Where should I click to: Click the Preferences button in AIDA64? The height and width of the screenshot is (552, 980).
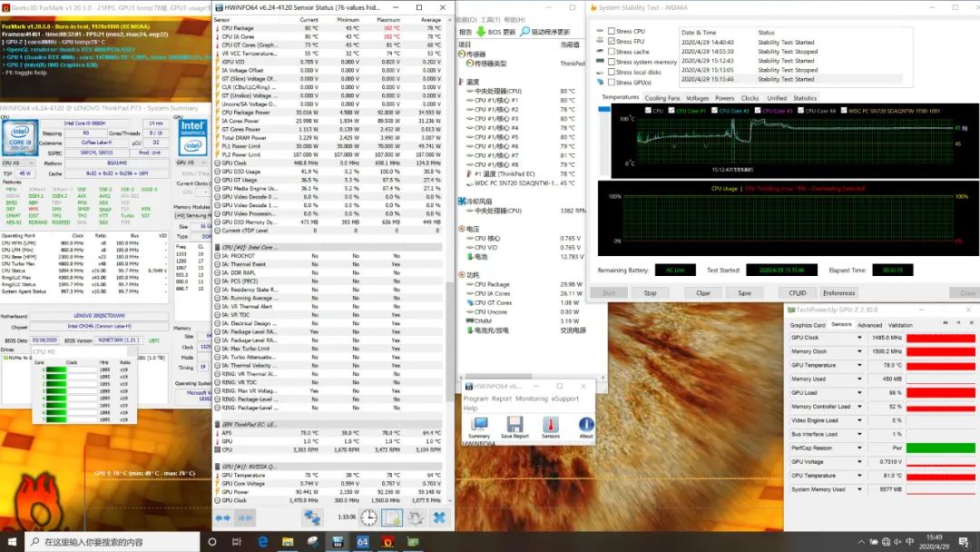point(838,292)
